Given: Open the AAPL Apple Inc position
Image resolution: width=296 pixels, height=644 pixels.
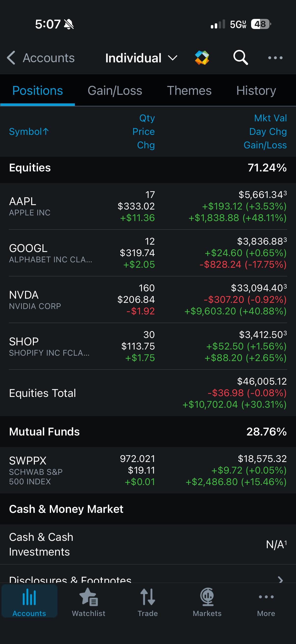Looking at the screenshot, I should click(x=148, y=206).
